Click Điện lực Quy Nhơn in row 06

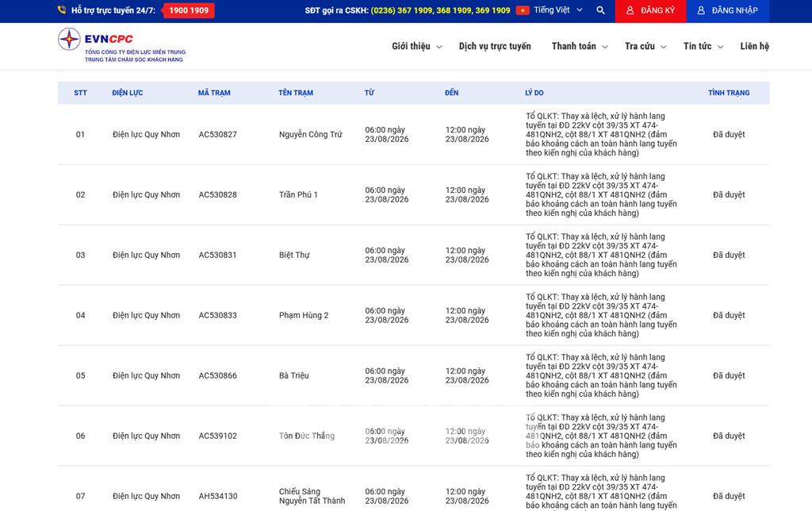click(x=146, y=436)
